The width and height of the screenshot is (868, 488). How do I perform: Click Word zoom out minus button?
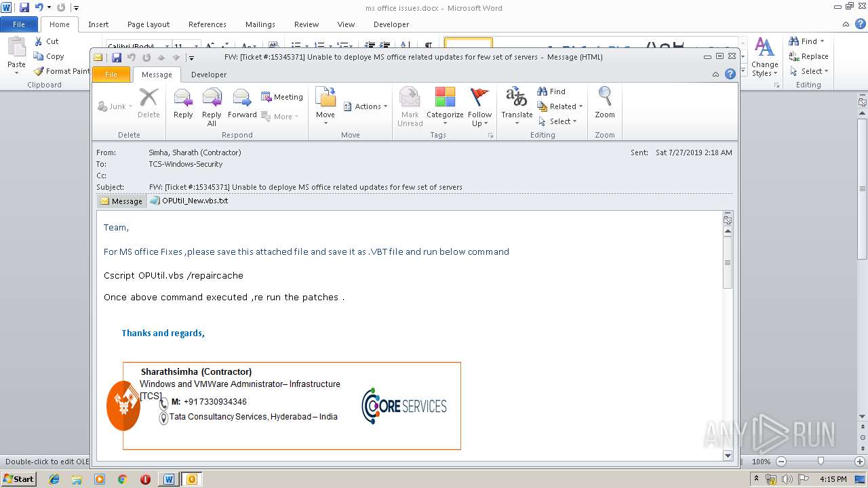tap(781, 462)
